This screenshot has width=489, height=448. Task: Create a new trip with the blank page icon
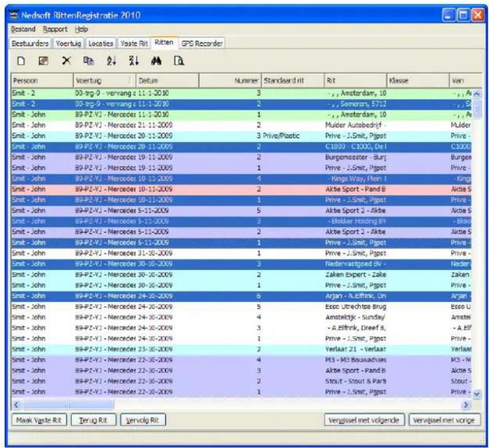[21, 61]
